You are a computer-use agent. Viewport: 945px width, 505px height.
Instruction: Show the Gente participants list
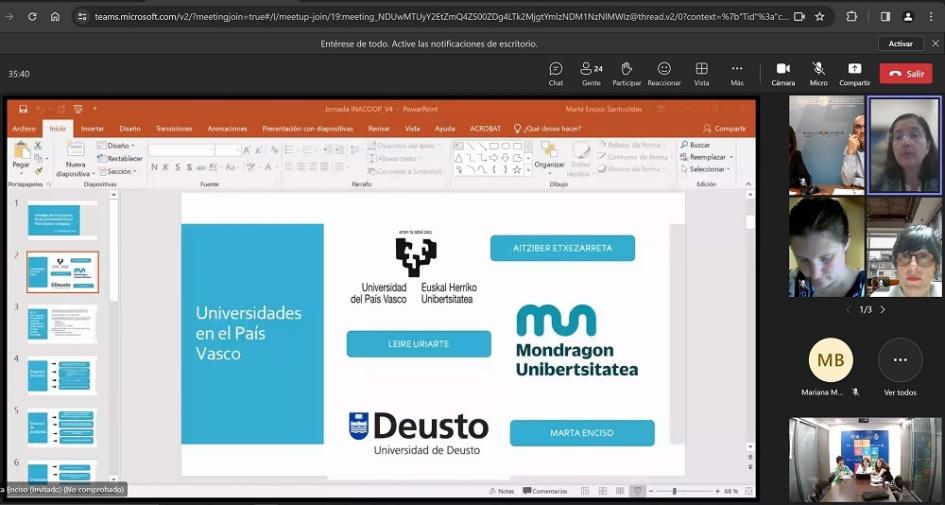(x=591, y=74)
